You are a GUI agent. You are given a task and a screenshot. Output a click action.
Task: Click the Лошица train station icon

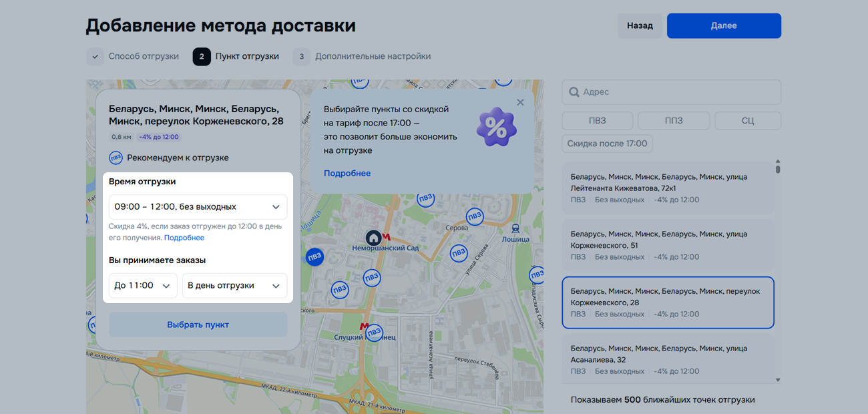click(x=515, y=228)
